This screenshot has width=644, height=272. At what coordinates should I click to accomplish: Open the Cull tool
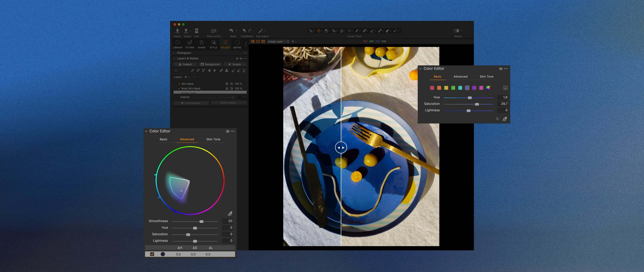[197, 31]
